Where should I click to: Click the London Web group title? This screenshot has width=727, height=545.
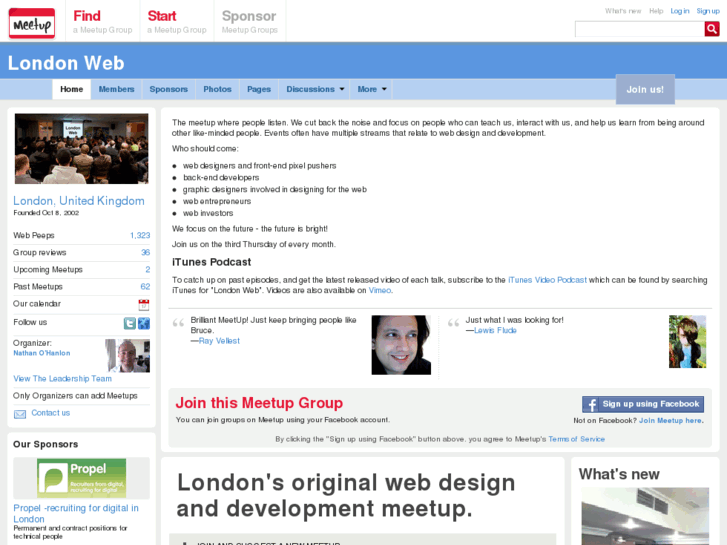pos(66,63)
